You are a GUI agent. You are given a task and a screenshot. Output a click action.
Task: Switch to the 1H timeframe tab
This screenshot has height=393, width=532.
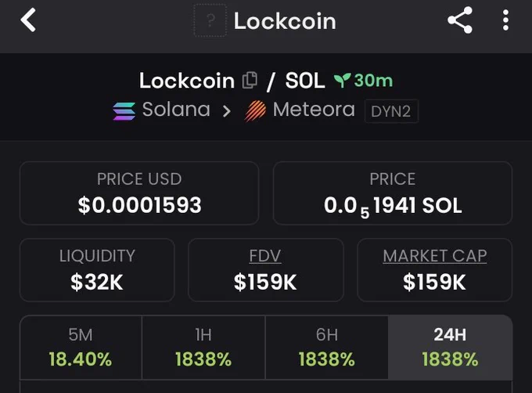[x=203, y=347]
